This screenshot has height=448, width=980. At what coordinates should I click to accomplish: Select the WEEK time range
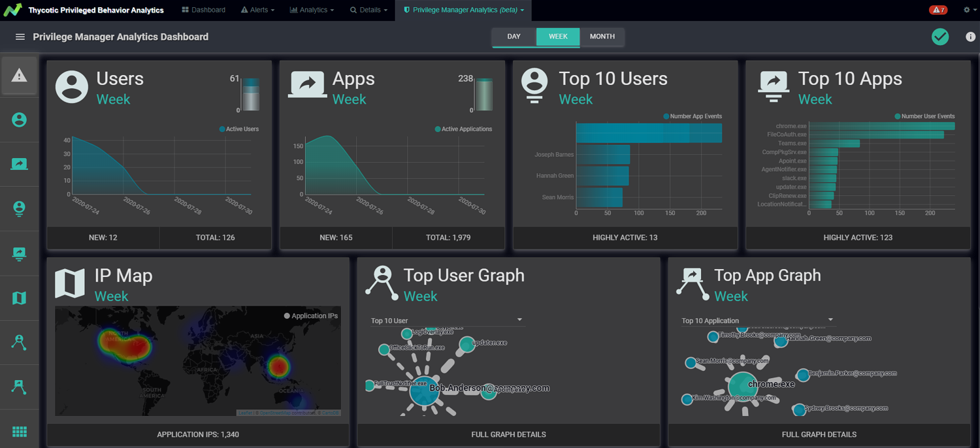[x=558, y=37]
